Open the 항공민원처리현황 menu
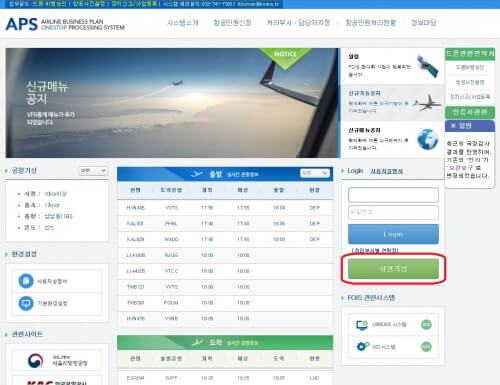This screenshot has height=385, width=500. point(371,23)
